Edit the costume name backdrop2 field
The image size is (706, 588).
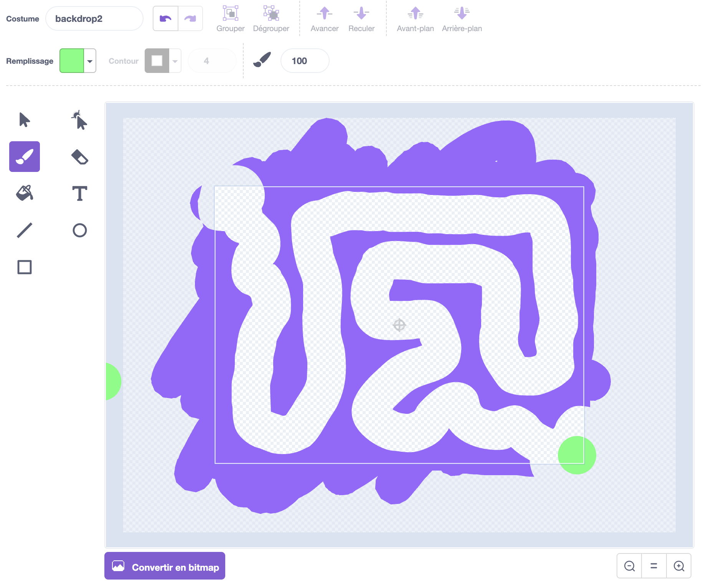click(x=94, y=18)
